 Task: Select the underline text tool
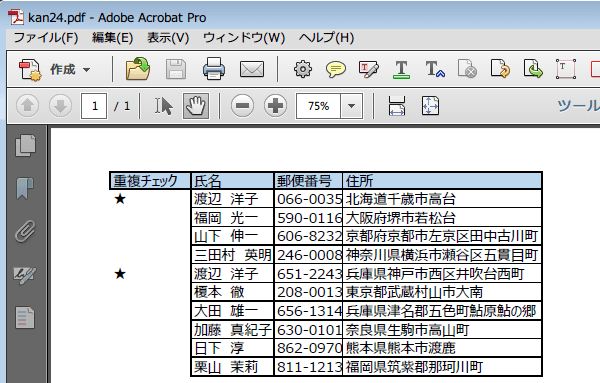(x=401, y=70)
